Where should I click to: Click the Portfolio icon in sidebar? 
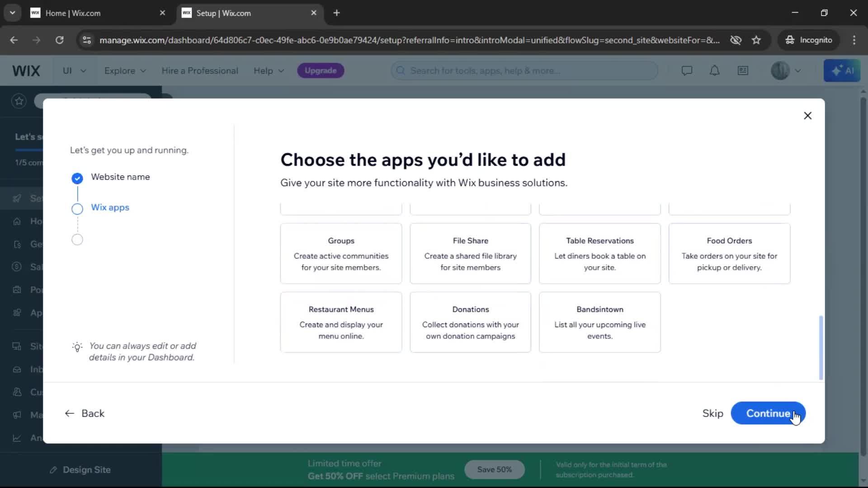click(x=17, y=290)
